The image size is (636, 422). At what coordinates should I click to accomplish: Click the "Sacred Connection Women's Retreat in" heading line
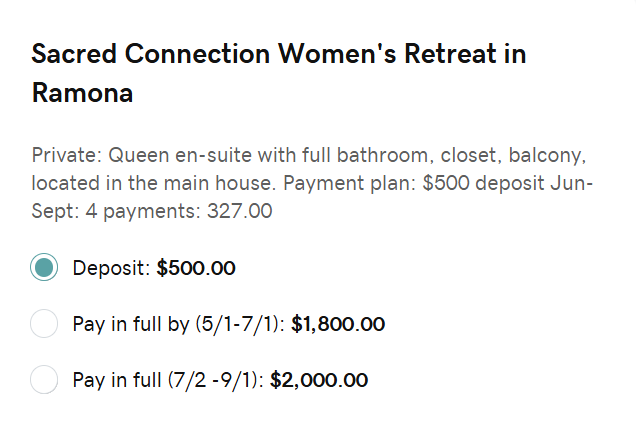[279, 54]
